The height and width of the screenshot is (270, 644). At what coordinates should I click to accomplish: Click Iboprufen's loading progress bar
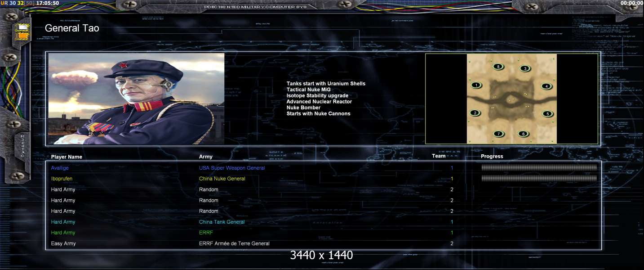[x=539, y=178]
